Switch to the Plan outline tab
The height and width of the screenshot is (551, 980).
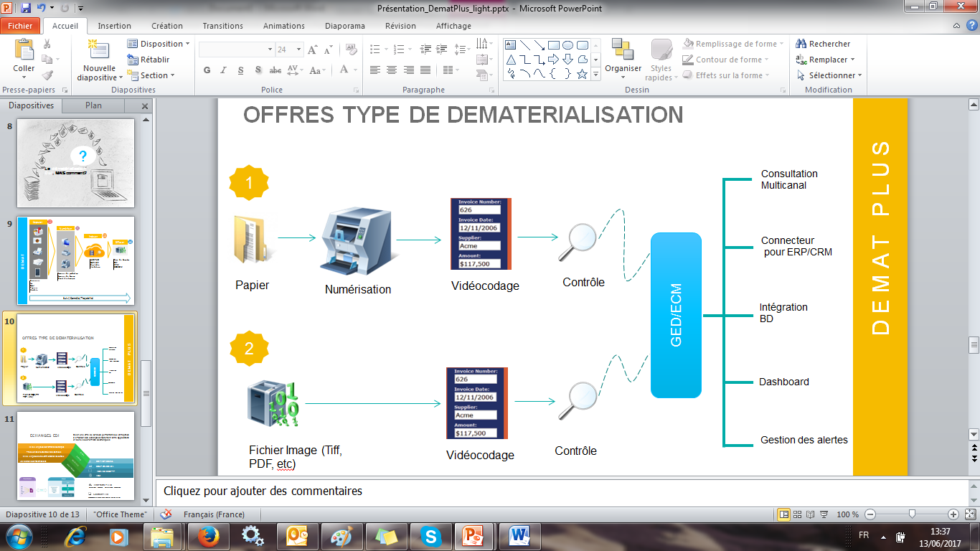point(93,105)
